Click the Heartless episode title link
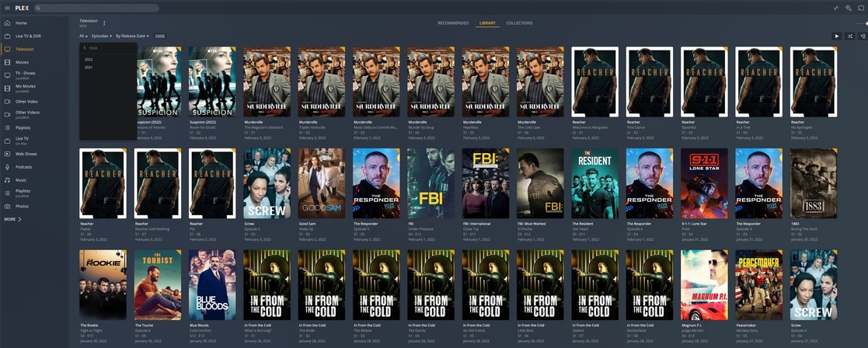 [471, 127]
